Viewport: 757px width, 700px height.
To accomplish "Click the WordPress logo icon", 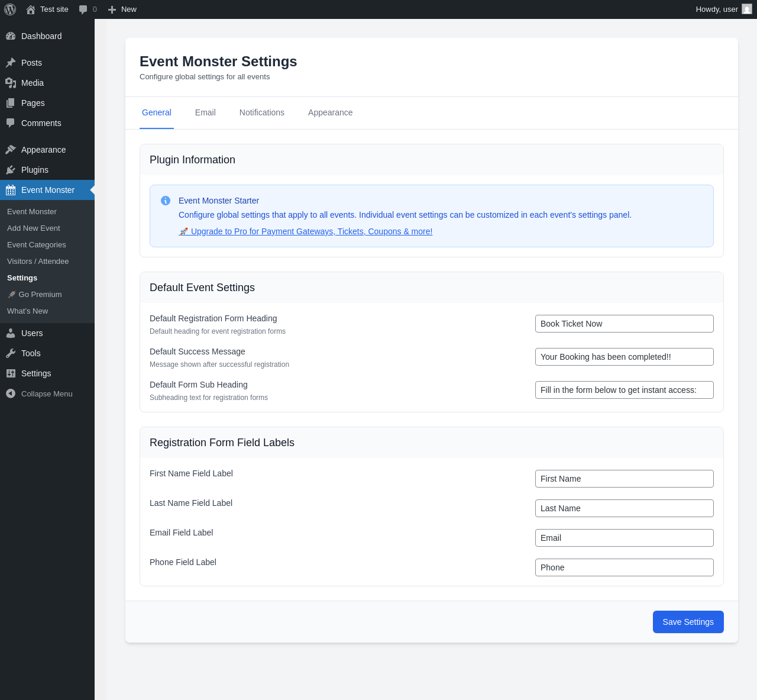I will click(10, 9).
